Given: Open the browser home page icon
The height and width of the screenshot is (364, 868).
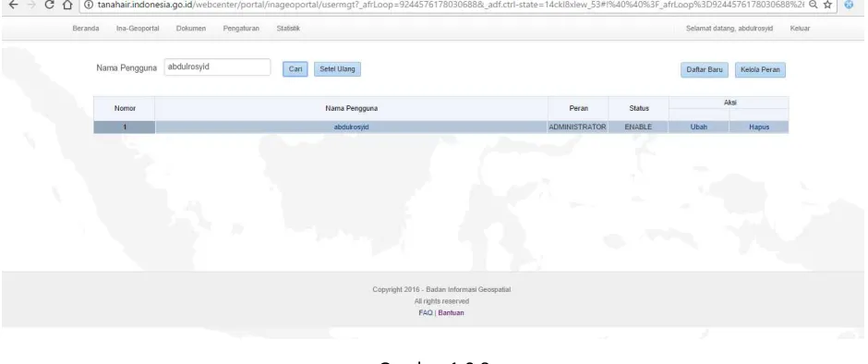Looking at the screenshot, I should (68, 5).
